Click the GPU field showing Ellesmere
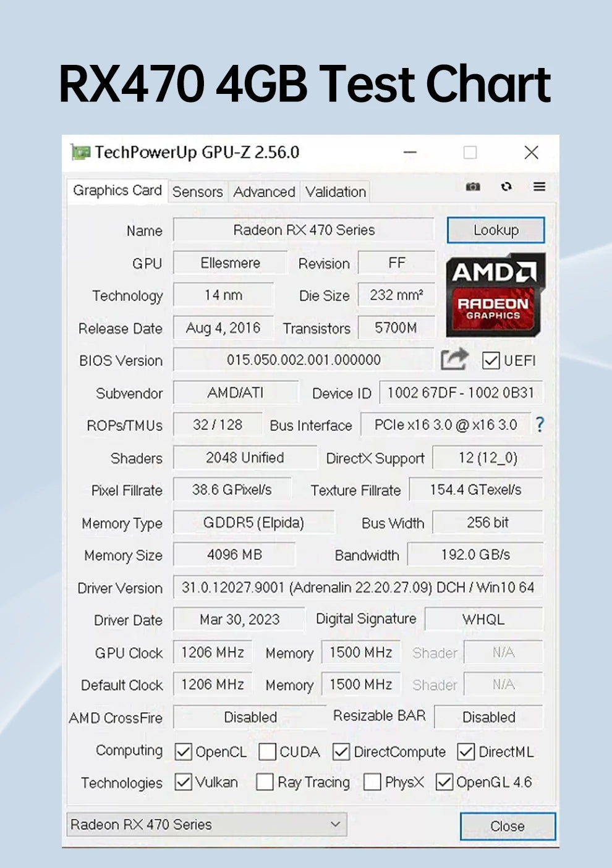The width and height of the screenshot is (612, 868). click(x=230, y=263)
